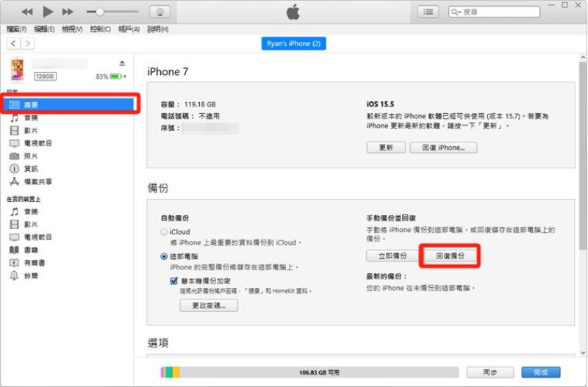
Task: Open the 帳戶(A) menu
Action: (129, 29)
